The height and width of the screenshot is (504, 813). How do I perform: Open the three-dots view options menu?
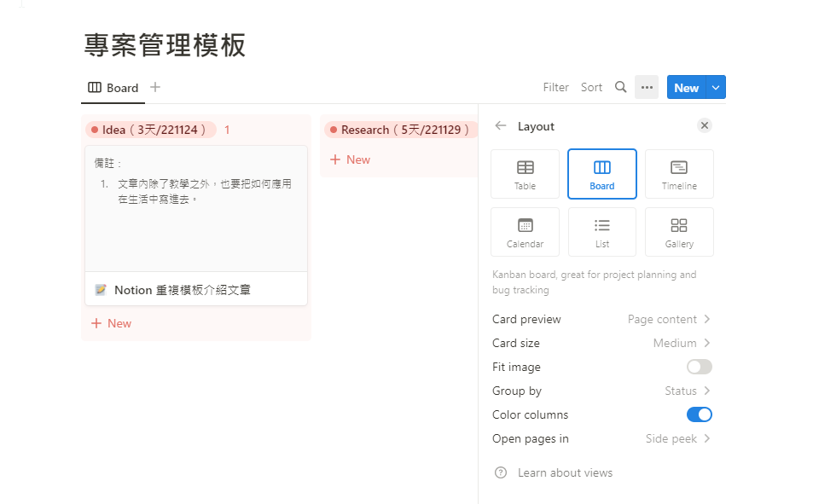(647, 87)
